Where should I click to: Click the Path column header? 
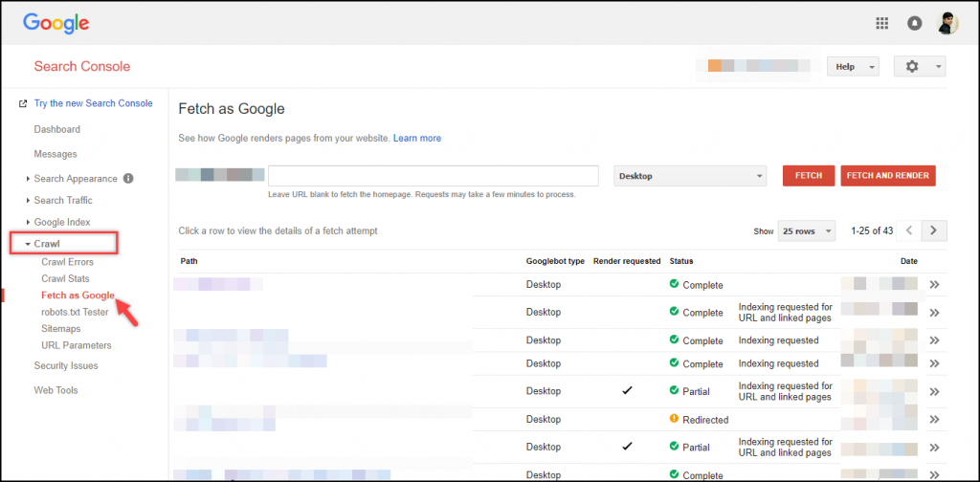pos(189,261)
